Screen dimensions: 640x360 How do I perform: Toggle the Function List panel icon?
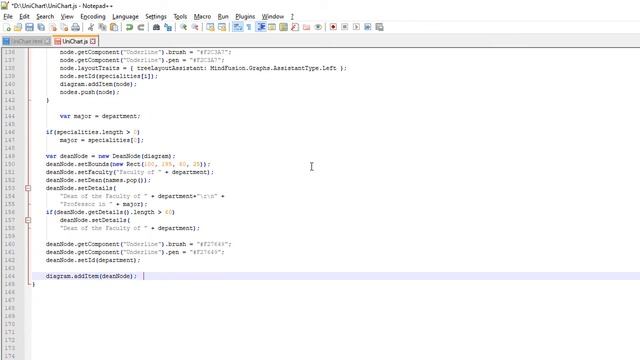pyautogui.click(x=295, y=27)
